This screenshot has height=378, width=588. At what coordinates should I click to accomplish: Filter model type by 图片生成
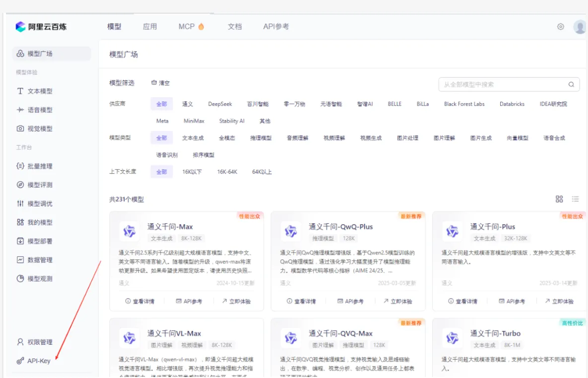coord(481,137)
